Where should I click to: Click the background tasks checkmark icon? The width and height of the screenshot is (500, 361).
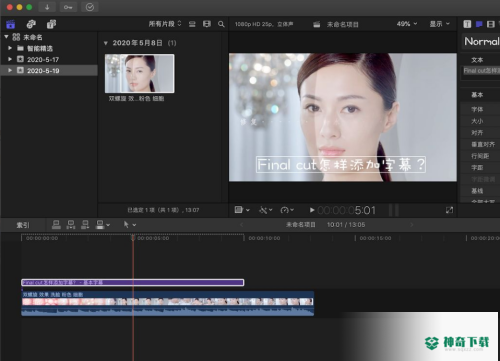[x=90, y=7]
